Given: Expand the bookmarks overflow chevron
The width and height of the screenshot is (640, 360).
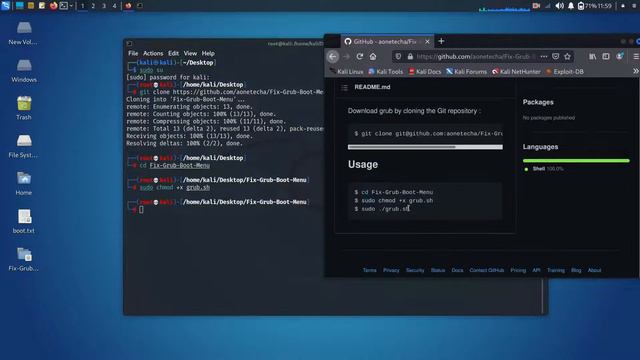Looking at the screenshot, I should [636, 71].
